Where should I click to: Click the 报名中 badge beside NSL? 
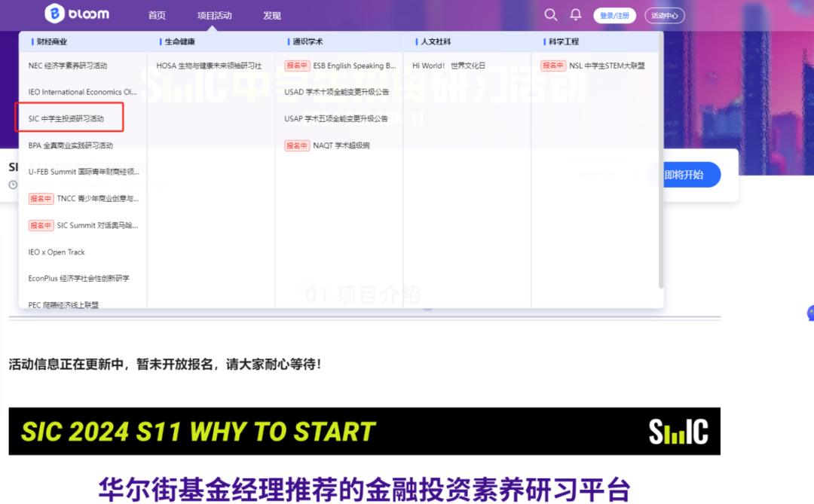[x=553, y=66]
